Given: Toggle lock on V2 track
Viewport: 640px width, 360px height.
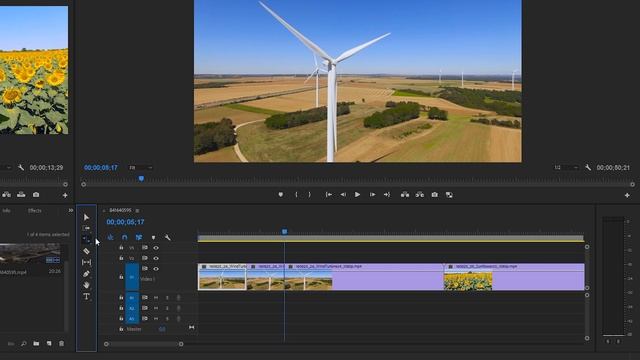Looking at the screenshot, I should [121, 258].
